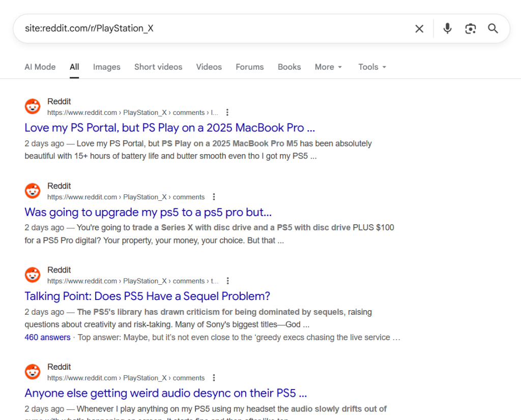Select the Forums search tab
The height and width of the screenshot is (420, 521).
click(249, 67)
